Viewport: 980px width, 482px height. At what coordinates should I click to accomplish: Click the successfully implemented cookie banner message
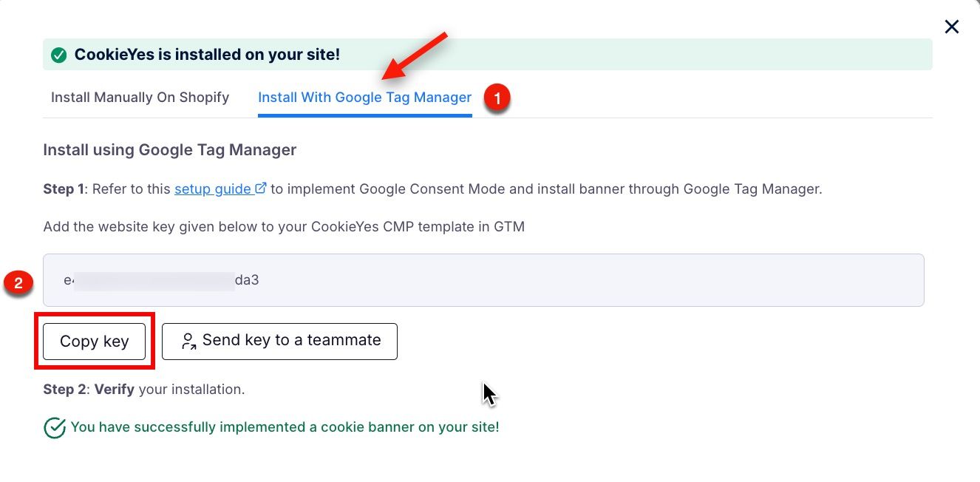[x=285, y=427]
